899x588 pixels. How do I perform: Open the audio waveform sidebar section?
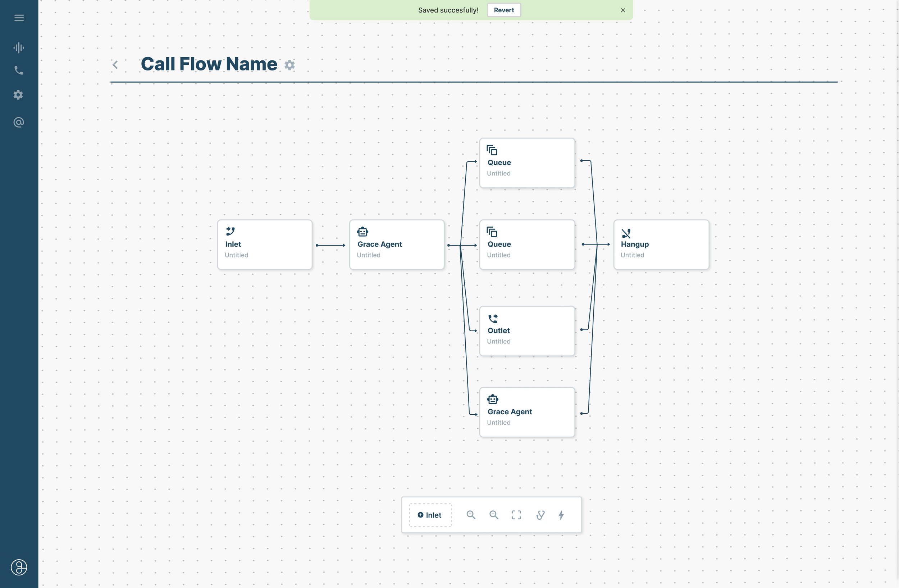pos(19,47)
